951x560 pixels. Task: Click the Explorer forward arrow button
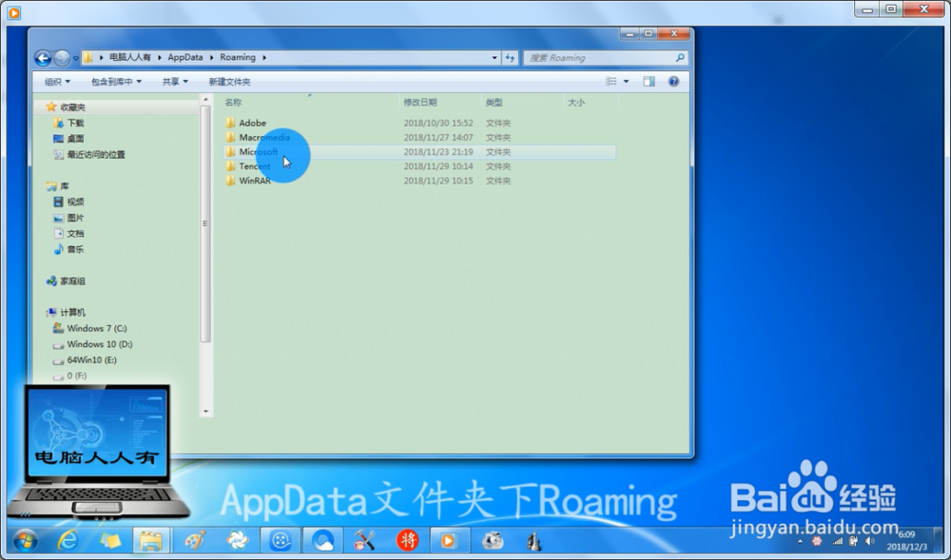[62, 58]
